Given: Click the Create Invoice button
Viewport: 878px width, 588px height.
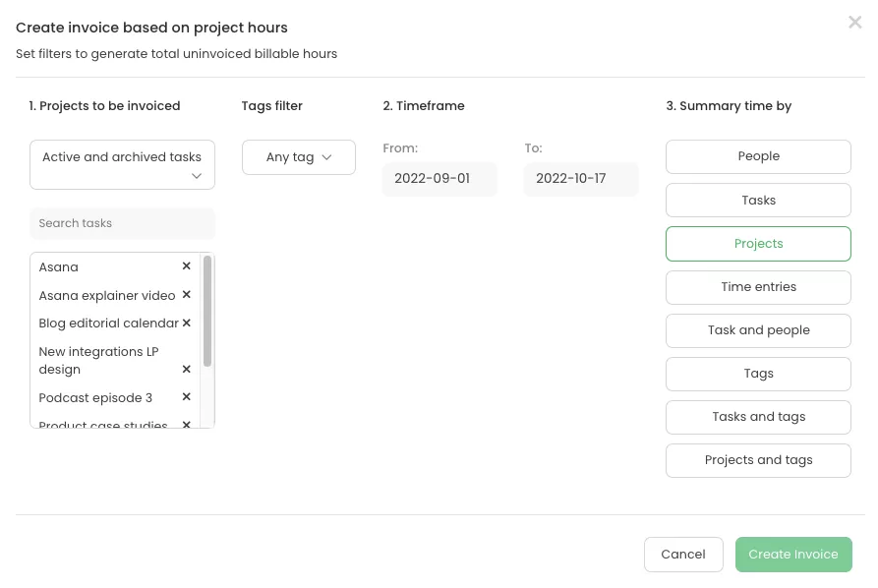Looking at the screenshot, I should coord(792,555).
